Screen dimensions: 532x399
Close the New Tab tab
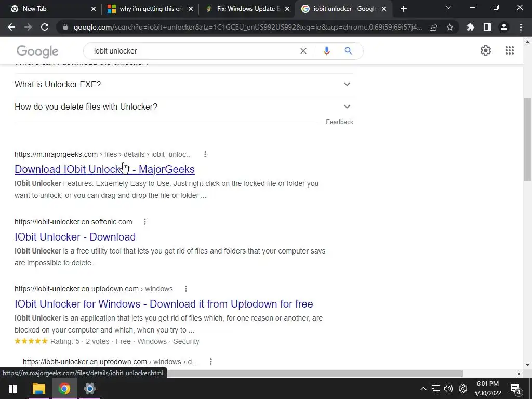[94, 9]
